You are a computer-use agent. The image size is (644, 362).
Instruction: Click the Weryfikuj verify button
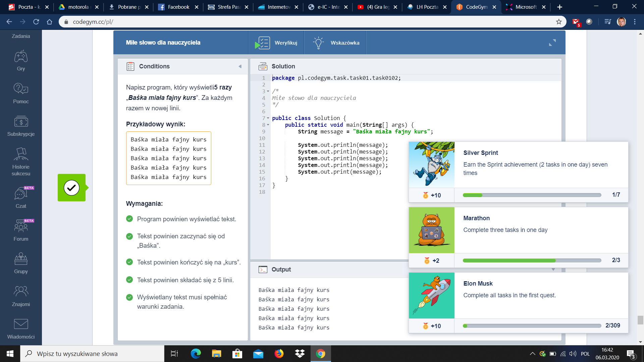click(x=276, y=43)
